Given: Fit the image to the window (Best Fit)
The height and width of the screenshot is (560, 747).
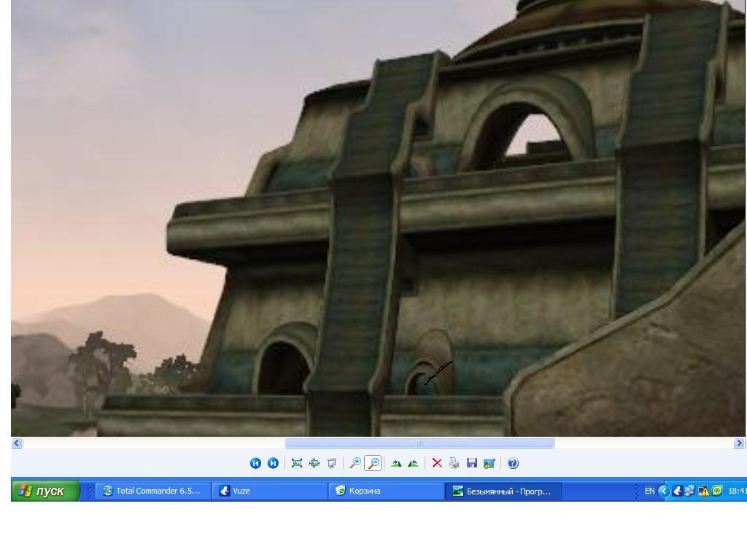Looking at the screenshot, I should tap(297, 463).
